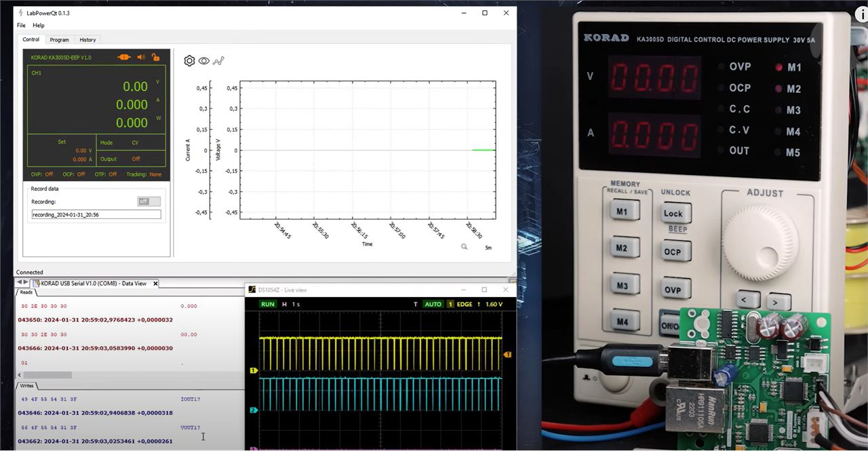This screenshot has width=868, height=451.
Task: Click the curve graph icon
Action: click(x=218, y=61)
